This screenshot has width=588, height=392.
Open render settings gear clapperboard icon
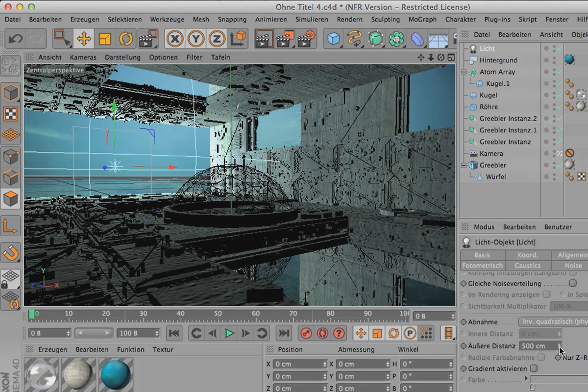click(306, 39)
